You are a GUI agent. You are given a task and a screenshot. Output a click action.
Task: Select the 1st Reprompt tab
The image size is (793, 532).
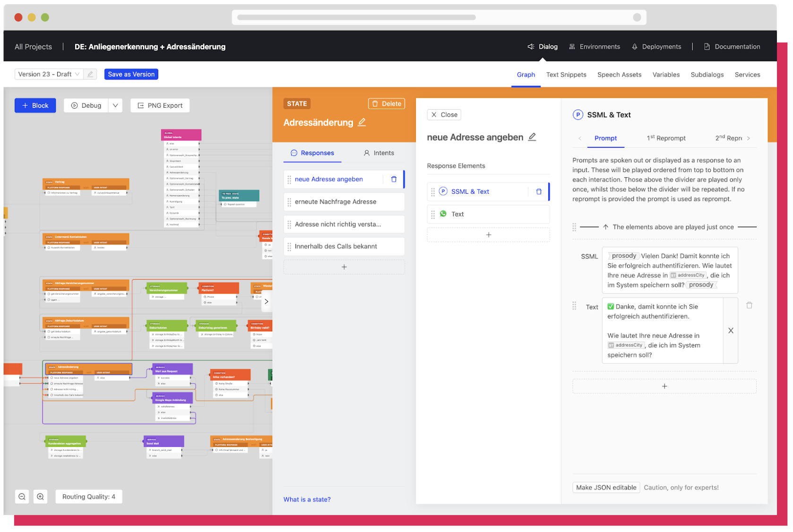[666, 138]
